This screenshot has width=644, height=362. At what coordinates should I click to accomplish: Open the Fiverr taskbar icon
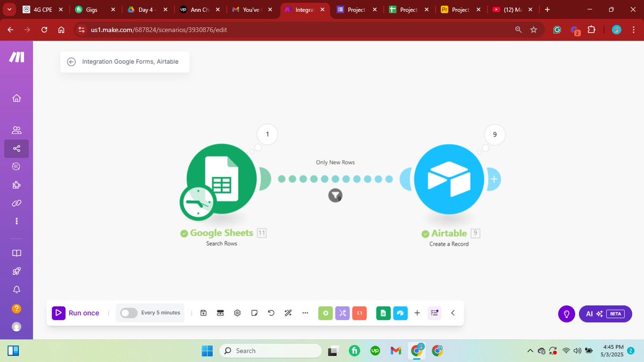pyautogui.click(x=354, y=351)
